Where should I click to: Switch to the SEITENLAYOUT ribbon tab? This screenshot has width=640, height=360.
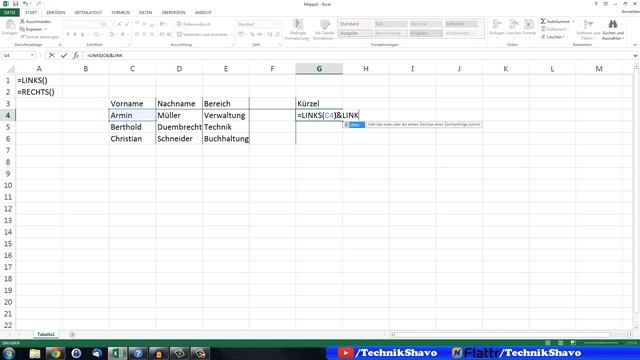(x=88, y=12)
